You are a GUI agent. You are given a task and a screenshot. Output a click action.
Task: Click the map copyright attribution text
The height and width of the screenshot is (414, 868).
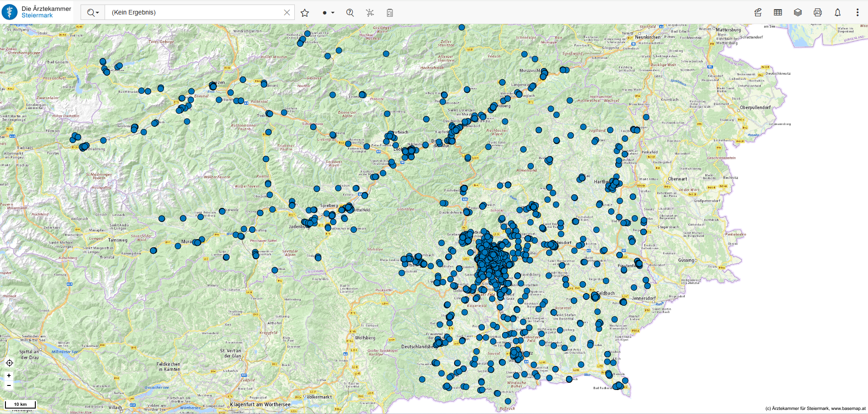tap(815, 409)
